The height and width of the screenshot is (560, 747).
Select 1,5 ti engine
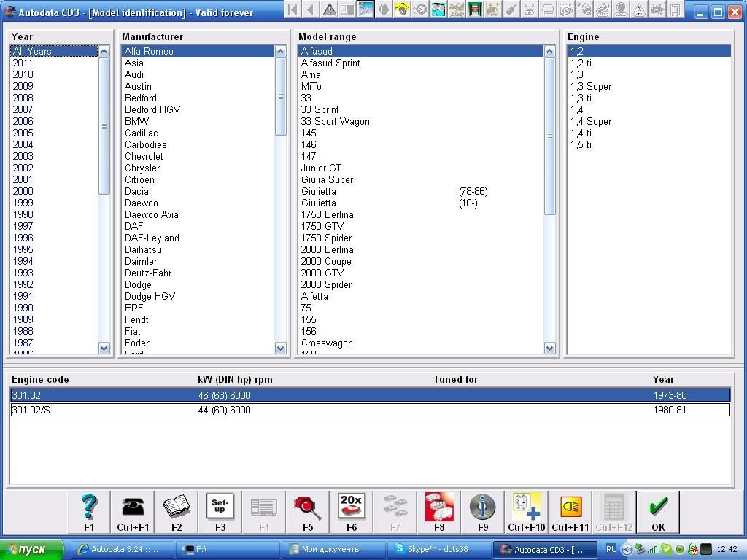pyautogui.click(x=649, y=144)
